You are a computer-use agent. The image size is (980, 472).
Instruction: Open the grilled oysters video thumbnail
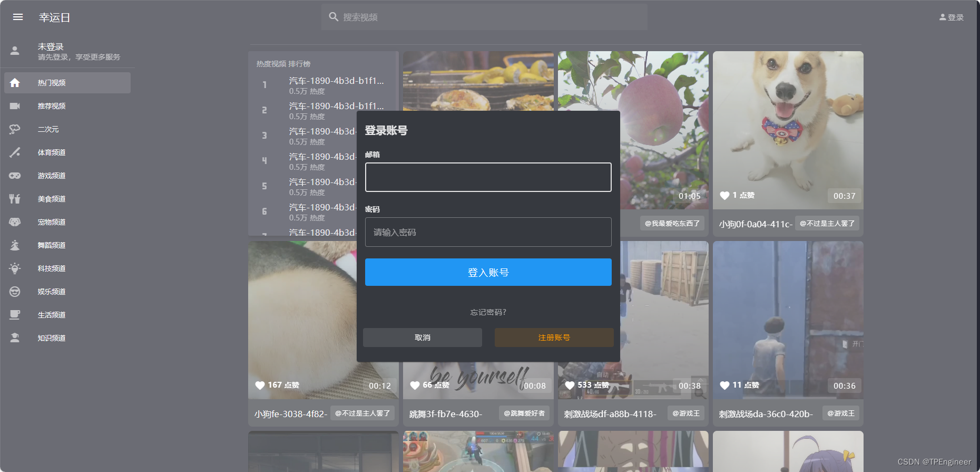coord(478,81)
